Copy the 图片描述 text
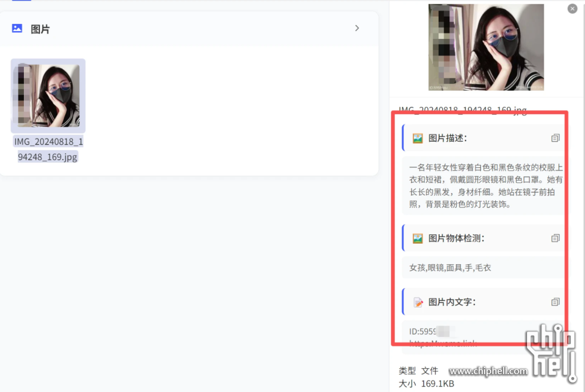The height and width of the screenshot is (392, 585). 555,138
